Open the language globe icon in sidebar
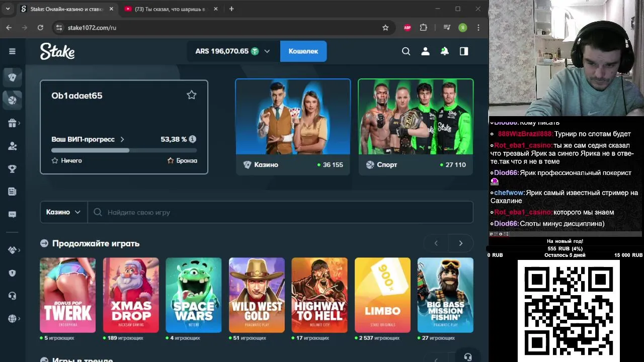Image resolution: width=644 pixels, height=362 pixels. (x=12, y=319)
